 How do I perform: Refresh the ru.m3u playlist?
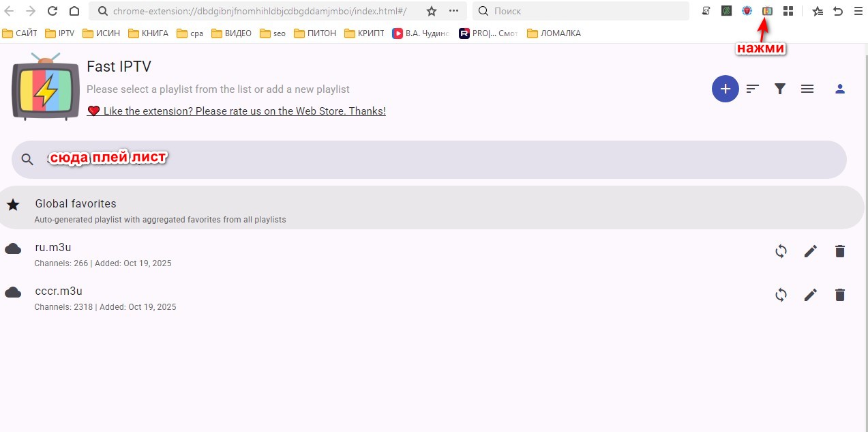click(781, 251)
